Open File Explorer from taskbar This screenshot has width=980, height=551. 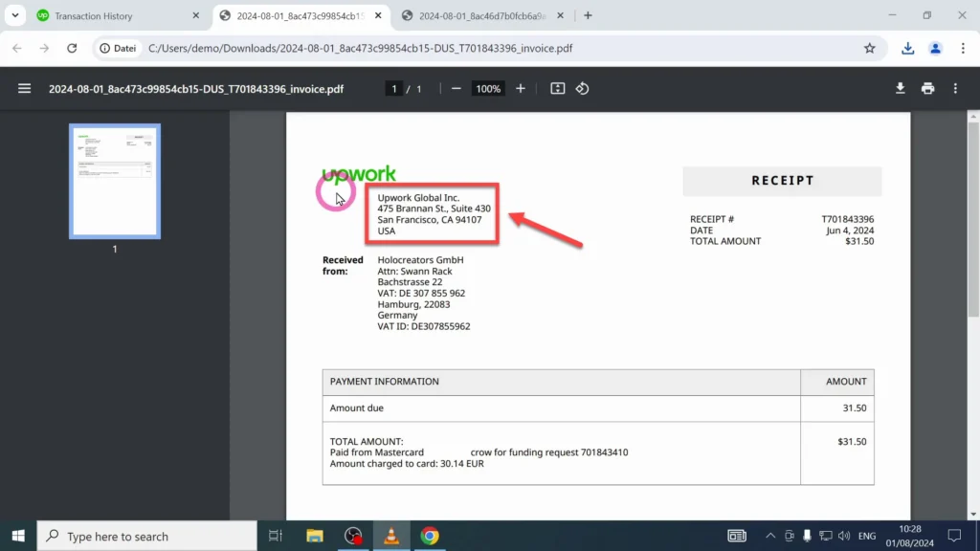pos(314,536)
